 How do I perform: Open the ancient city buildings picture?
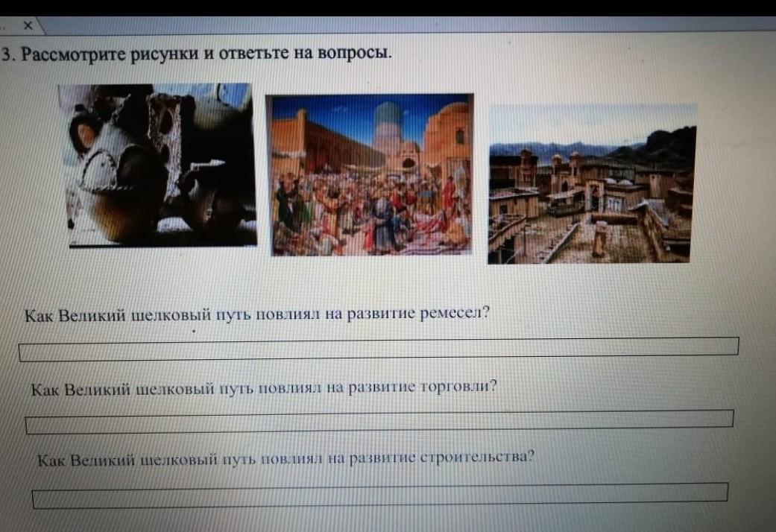point(593,183)
